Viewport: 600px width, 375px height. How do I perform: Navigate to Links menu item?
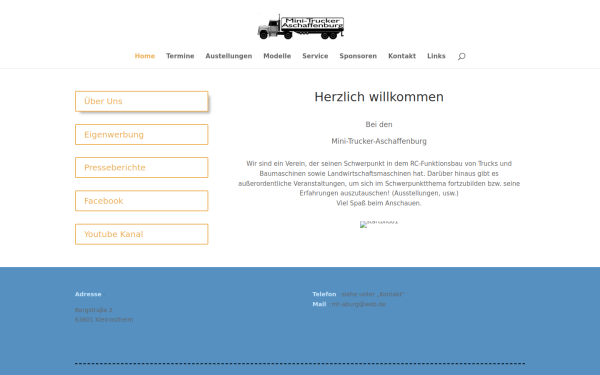(x=436, y=56)
